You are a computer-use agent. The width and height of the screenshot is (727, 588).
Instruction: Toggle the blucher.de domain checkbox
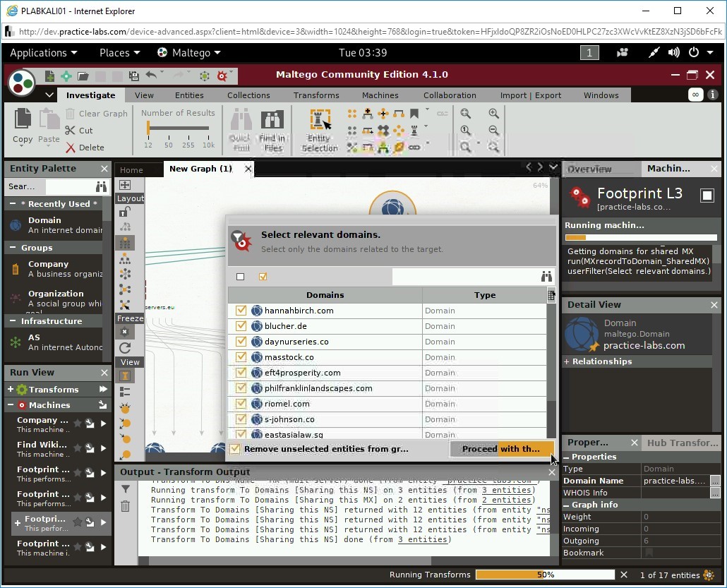coord(241,326)
